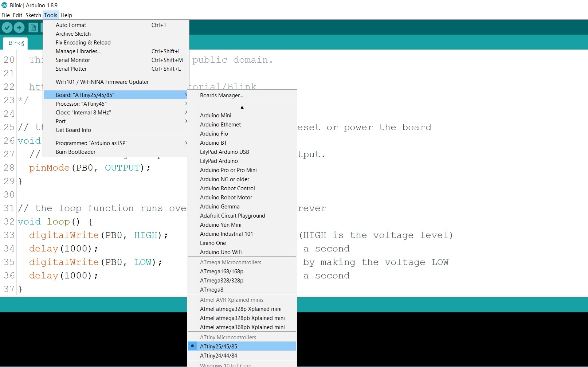
Task: Select the Adafruit Circuit Playground board
Action: (x=242, y=216)
